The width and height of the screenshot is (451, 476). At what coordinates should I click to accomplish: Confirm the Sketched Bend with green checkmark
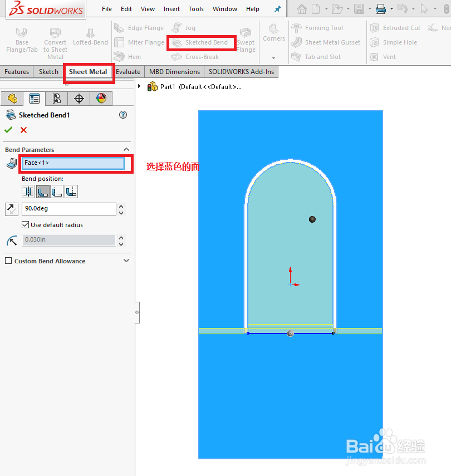(x=8, y=130)
